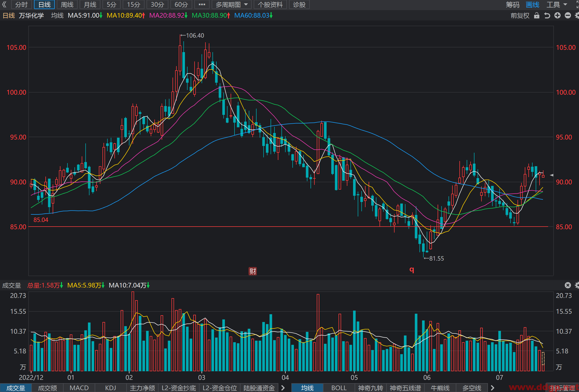Expand the 多周期图 dropdown
Screen dimensions: 579x392
(232, 4)
